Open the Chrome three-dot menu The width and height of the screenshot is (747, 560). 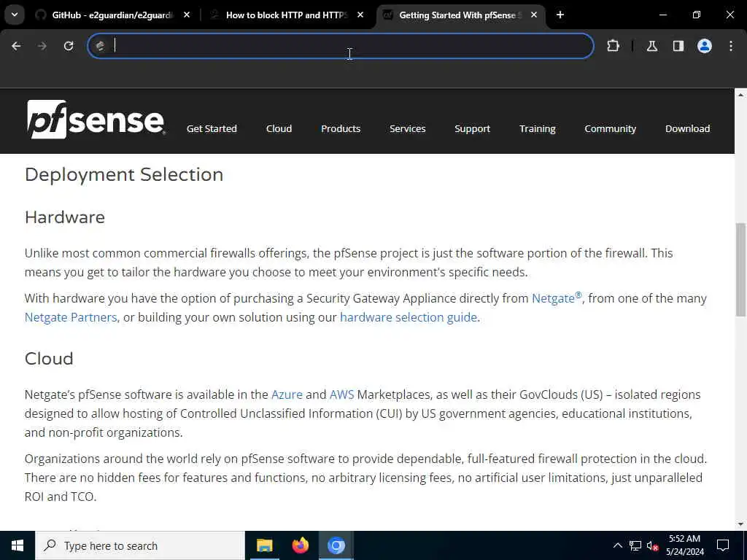tap(731, 46)
